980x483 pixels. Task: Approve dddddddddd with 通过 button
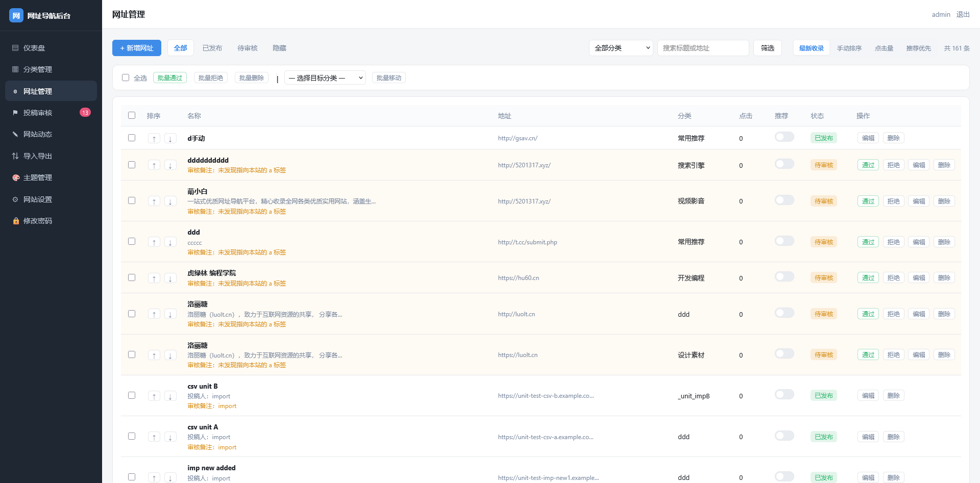pos(868,165)
